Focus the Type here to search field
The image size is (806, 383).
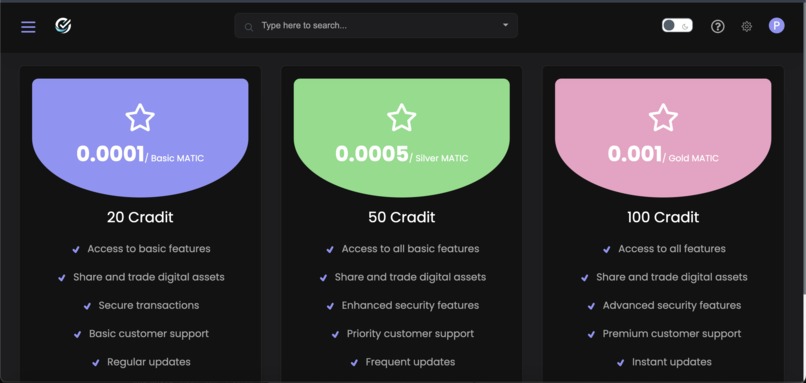tap(376, 25)
